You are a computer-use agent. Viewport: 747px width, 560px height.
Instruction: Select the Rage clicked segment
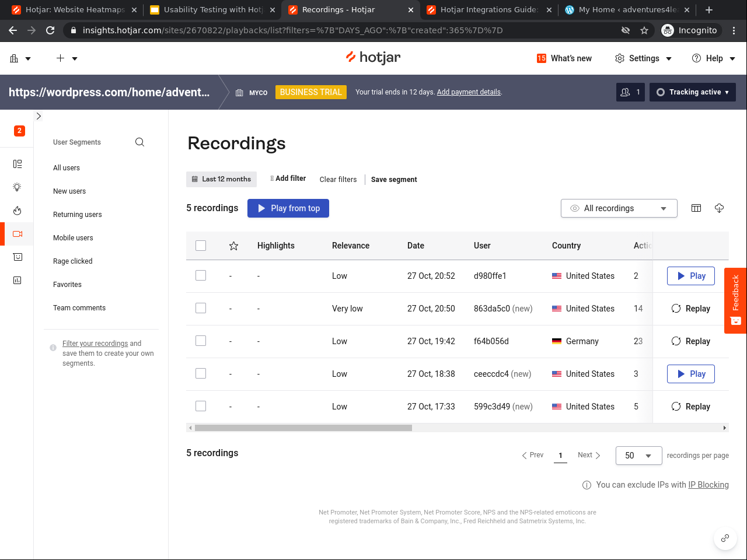coord(73,261)
